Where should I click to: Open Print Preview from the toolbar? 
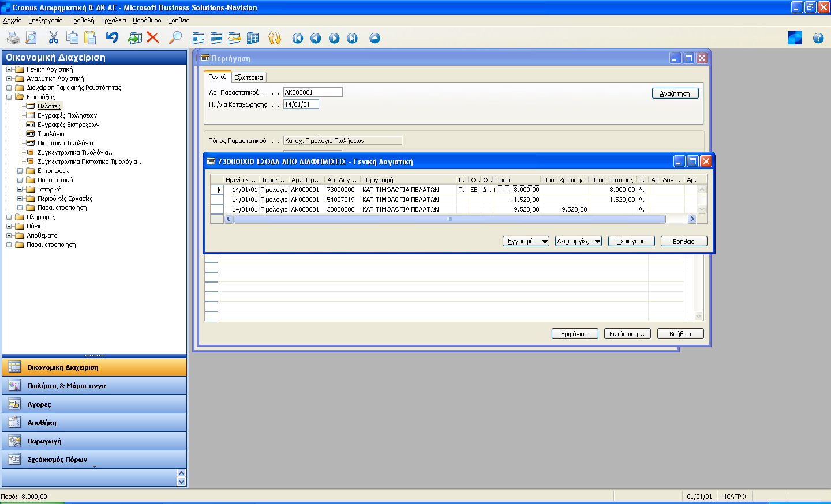pos(31,38)
